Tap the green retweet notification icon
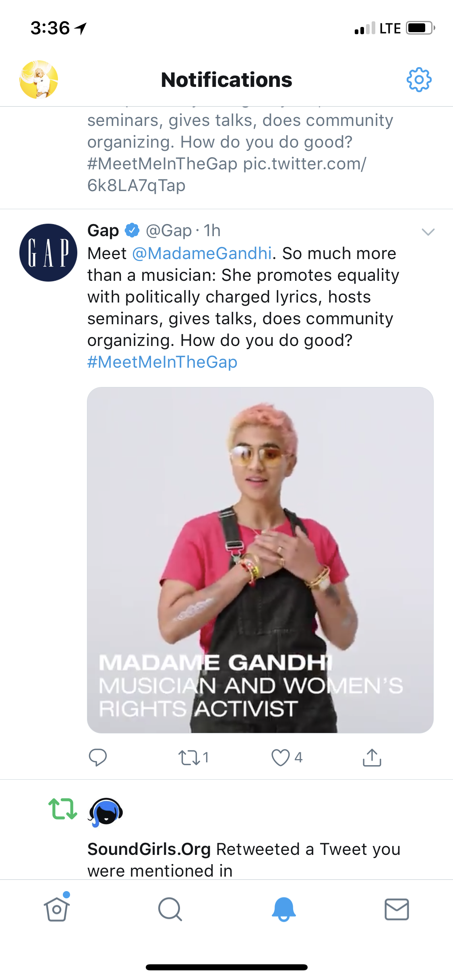 (62, 809)
